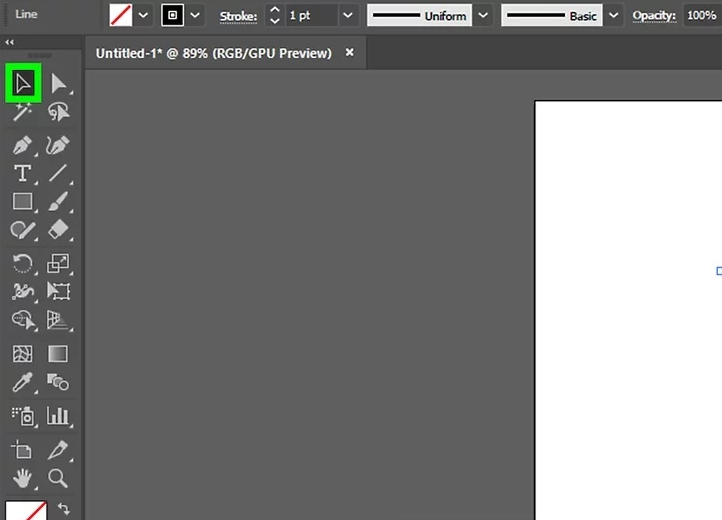Open the Stroke panel link
The width and height of the screenshot is (722, 520).
coord(238,16)
